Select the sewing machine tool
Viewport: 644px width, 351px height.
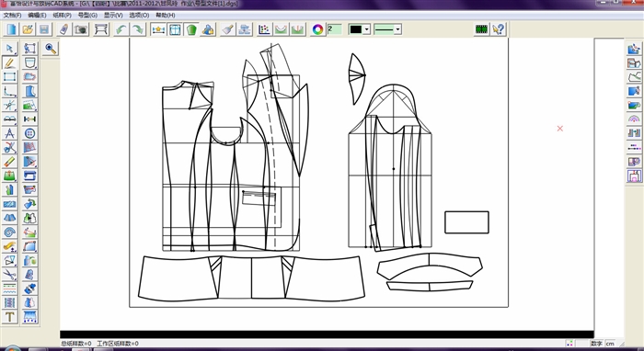point(30,175)
